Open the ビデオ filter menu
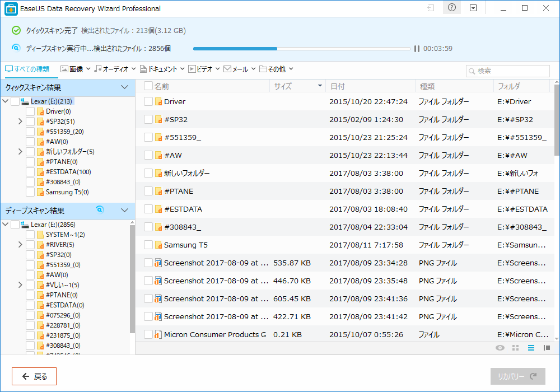This screenshot has height=392, width=560. [x=204, y=69]
